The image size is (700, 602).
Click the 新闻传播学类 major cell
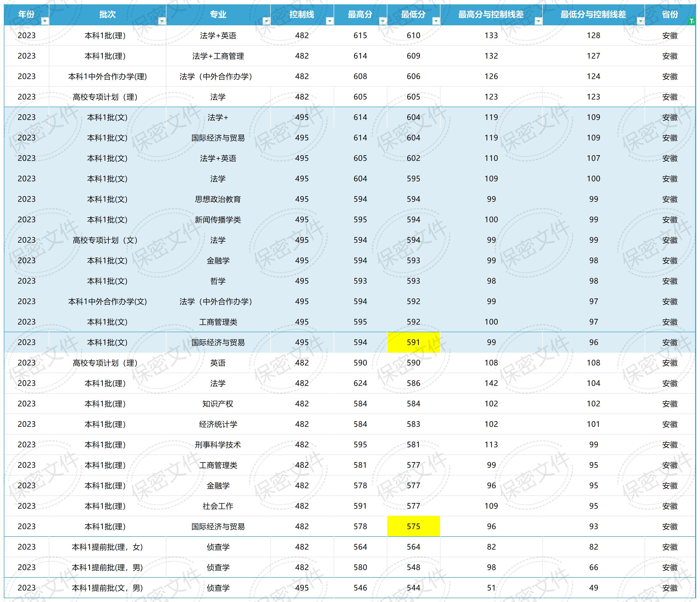click(218, 220)
